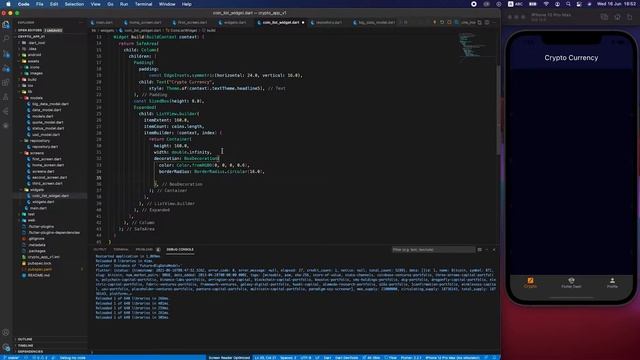The height and width of the screenshot is (360, 640).
Task: Select coin_list_widget.dart in explorer tree
Action: 50,196
